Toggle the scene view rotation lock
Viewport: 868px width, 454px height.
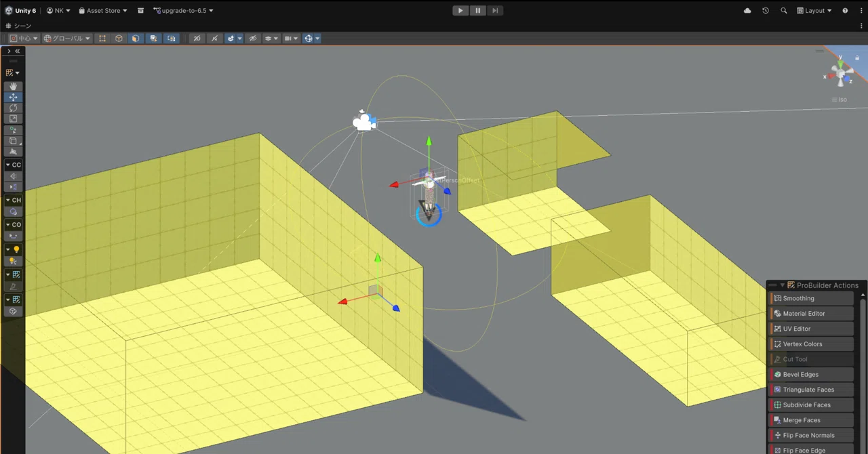(x=857, y=58)
